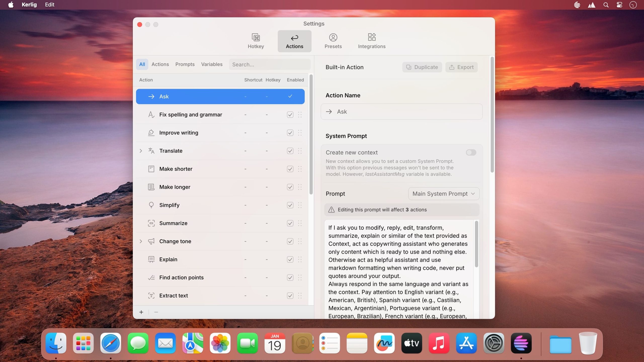This screenshot has width=644, height=362.
Task: Click the Summarize action icon
Action: 151,223
